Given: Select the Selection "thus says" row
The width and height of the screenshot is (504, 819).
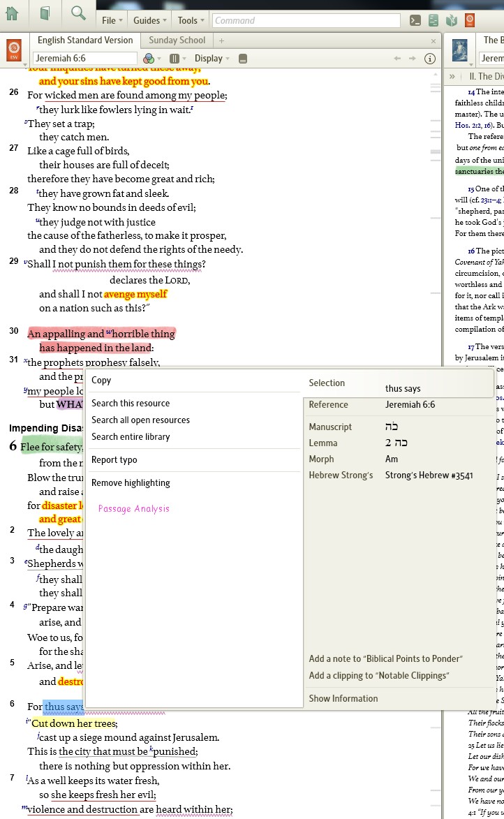Looking at the screenshot, I should pyautogui.click(x=399, y=385).
